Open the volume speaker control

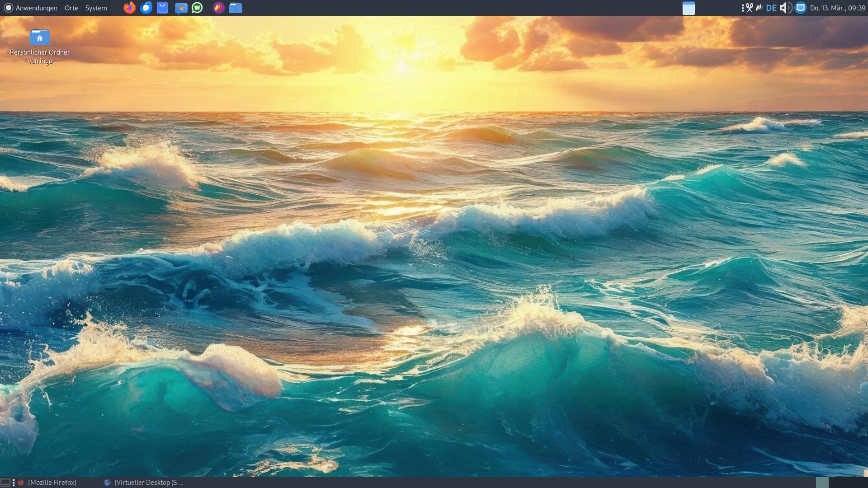click(785, 8)
